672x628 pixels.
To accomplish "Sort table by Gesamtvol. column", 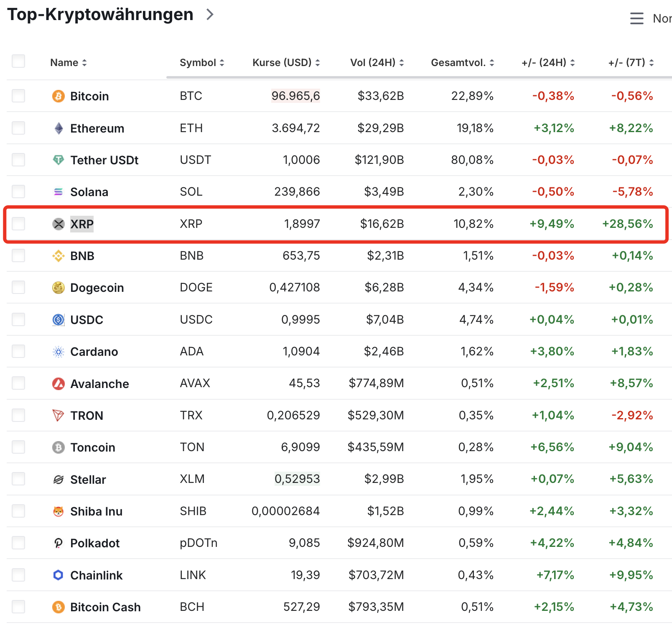I will (x=463, y=63).
